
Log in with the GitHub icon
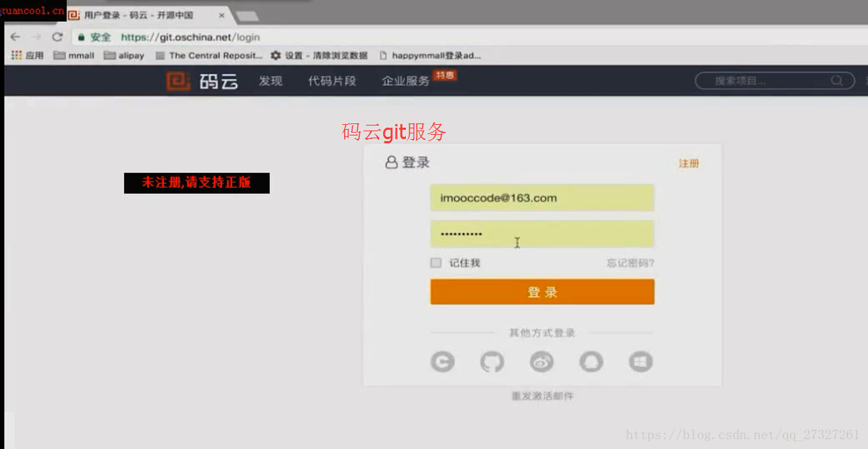(492, 362)
